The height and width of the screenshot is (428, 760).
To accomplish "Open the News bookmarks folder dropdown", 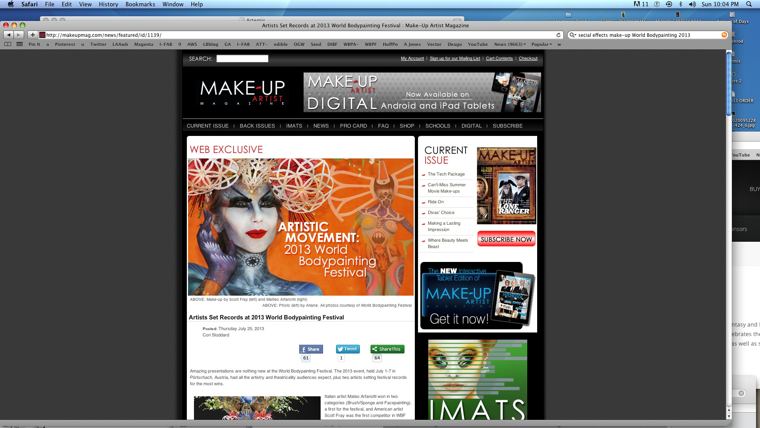I will (509, 44).
